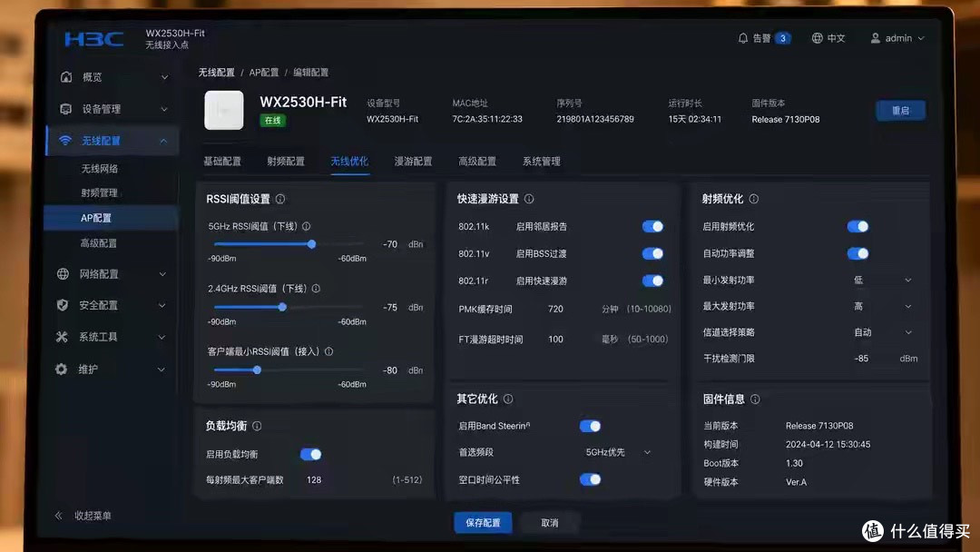Click the H3C logo

pos(93,39)
